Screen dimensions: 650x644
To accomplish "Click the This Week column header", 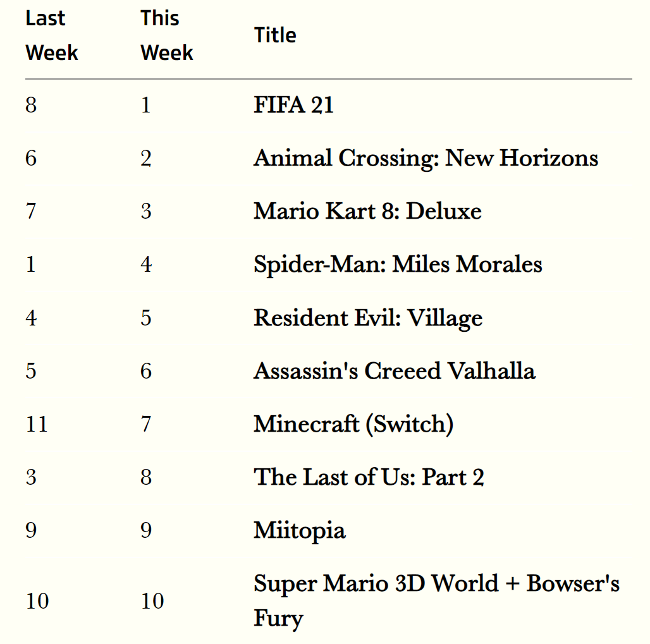I will [167, 35].
